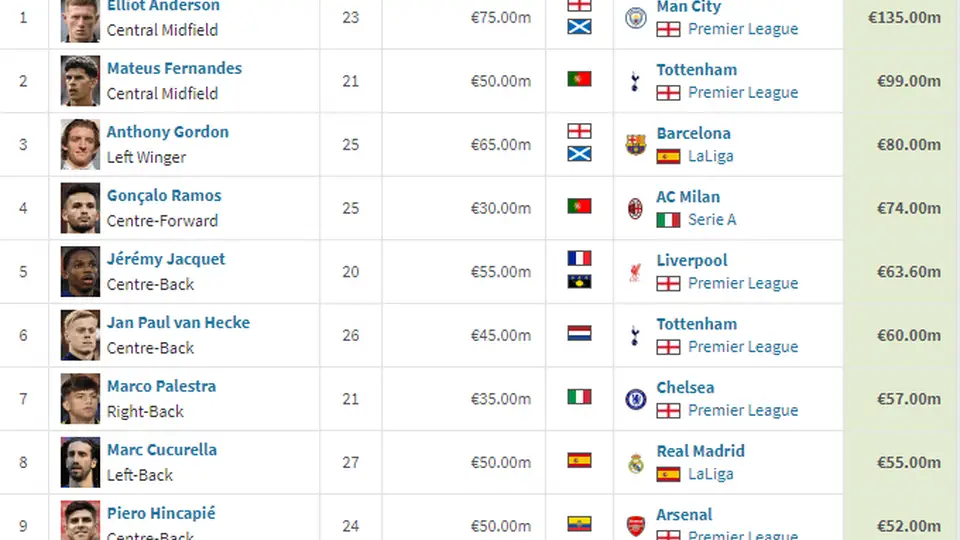Click the Barcelona club crest icon
Image resolution: width=960 pixels, height=540 pixels.
tap(636, 144)
